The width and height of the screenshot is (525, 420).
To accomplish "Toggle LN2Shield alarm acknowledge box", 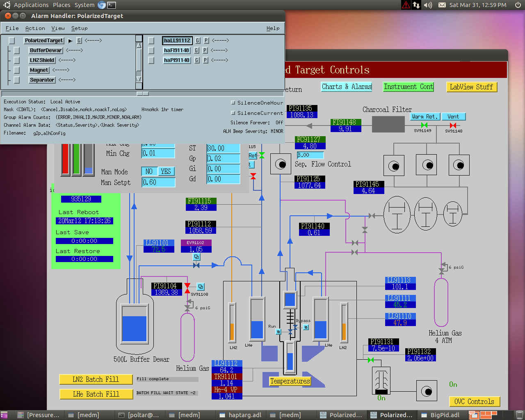I will point(16,60).
